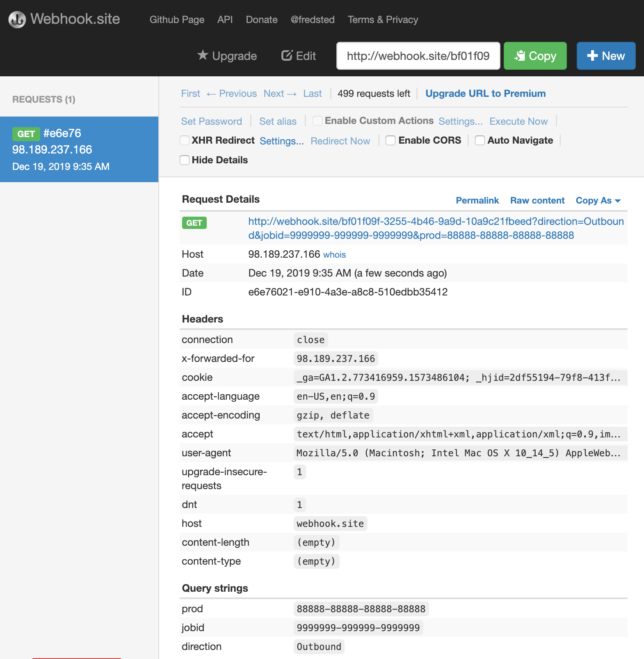
Task: Check the Hide Details option
Action: 185,160
